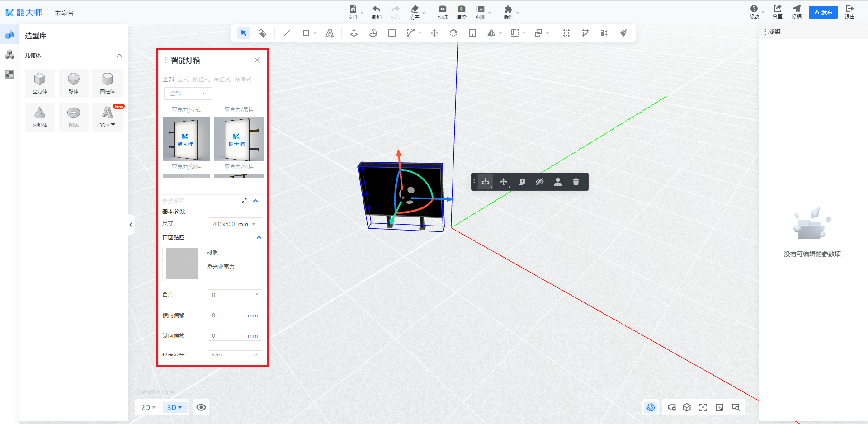
Task: Click the 分享 share button
Action: point(778,12)
